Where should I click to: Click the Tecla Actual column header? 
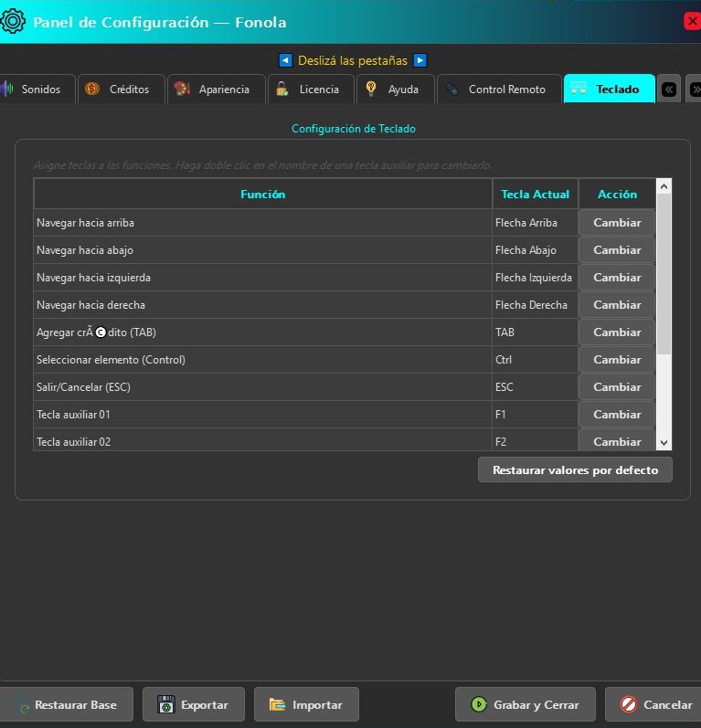coord(536,194)
